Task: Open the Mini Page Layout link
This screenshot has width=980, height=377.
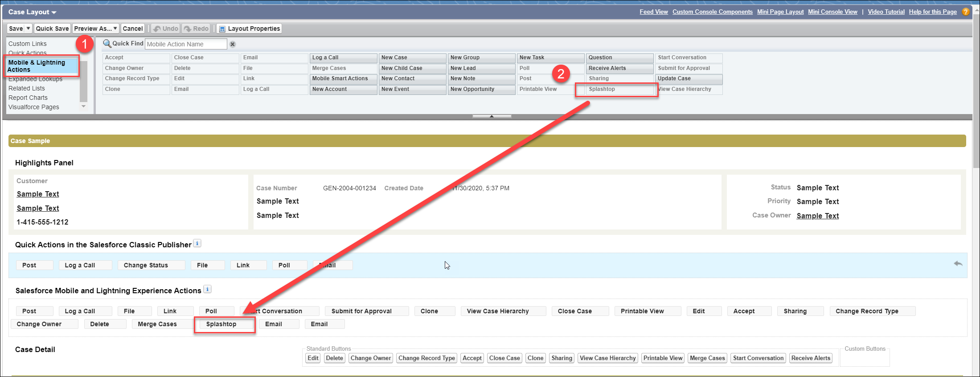Action: [x=780, y=12]
